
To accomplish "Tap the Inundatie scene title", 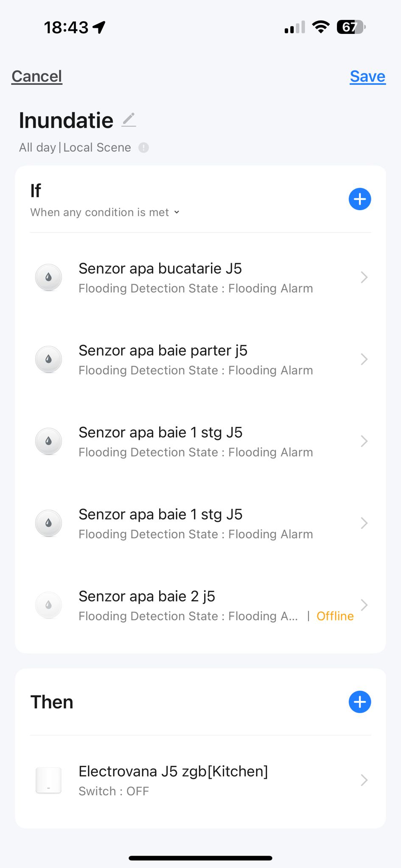I will (66, 120).
